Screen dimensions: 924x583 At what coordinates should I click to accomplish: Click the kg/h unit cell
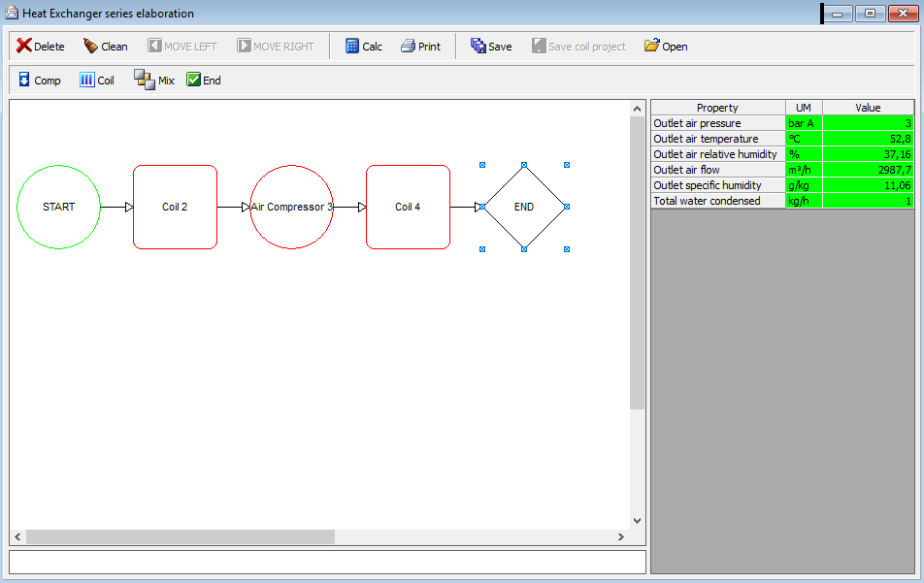click(804, 201)
